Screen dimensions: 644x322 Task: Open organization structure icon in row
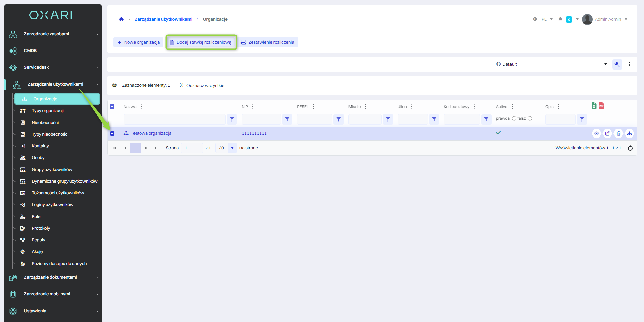pyautogui.click(x=630, y=133)
